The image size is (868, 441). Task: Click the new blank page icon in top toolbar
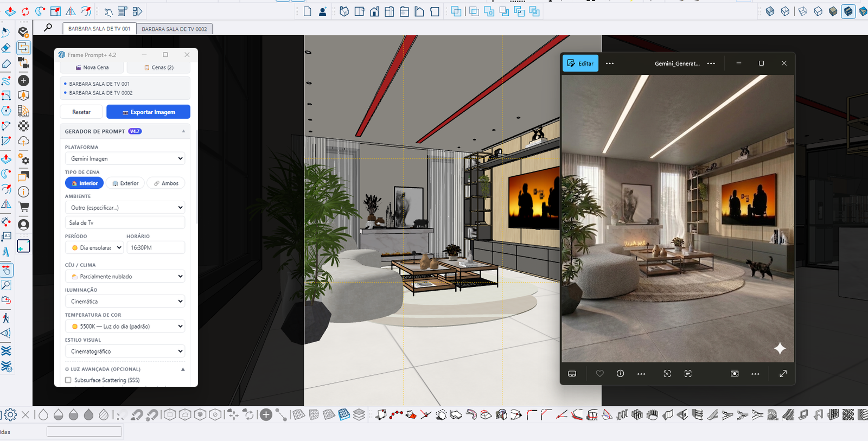click(308, 11)
